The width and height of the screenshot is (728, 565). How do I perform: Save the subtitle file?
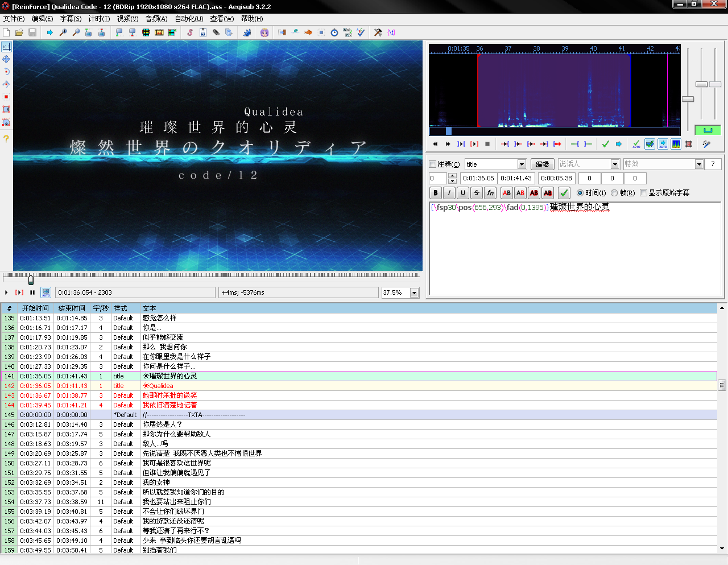point(32,32)
